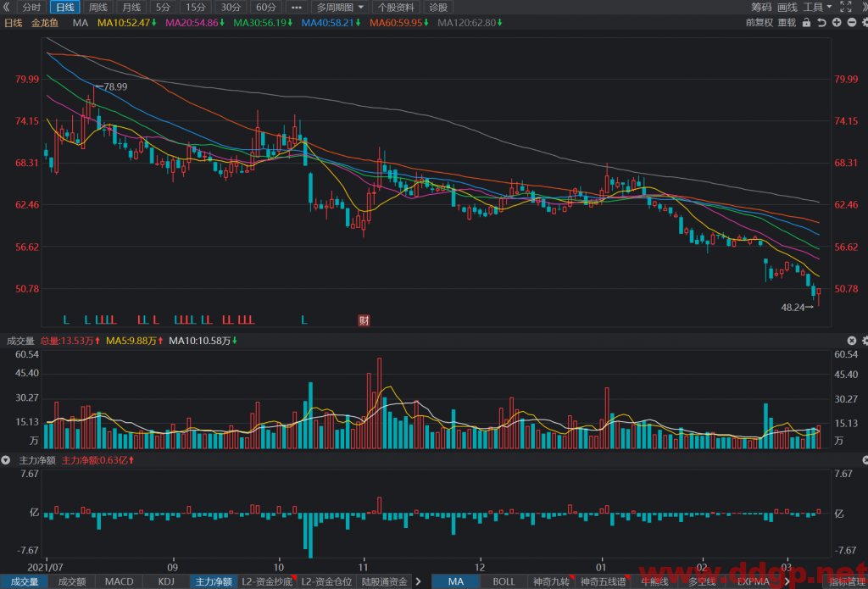Zoom in the chart with plus icon

tap(837, 23)
